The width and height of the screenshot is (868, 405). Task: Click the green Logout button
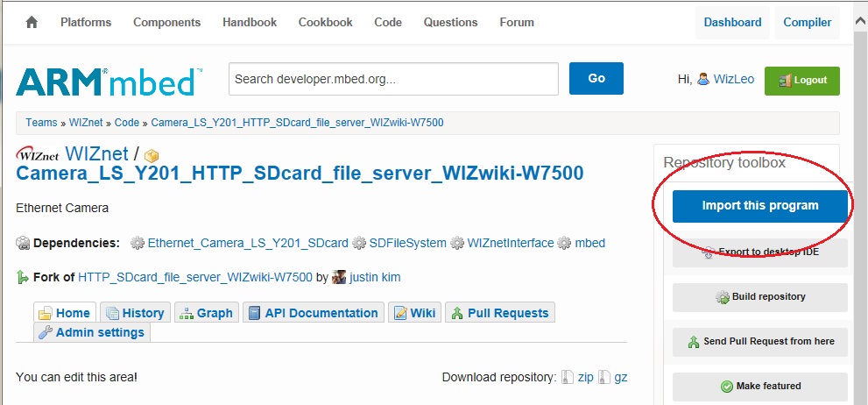coord(802,81)
